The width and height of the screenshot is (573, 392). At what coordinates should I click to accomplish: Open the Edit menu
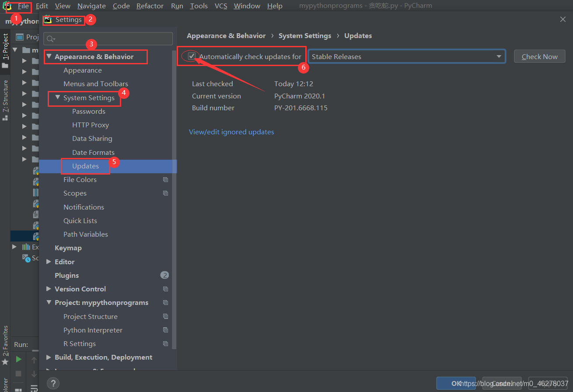pyautogui.click(x=42, y=6)
